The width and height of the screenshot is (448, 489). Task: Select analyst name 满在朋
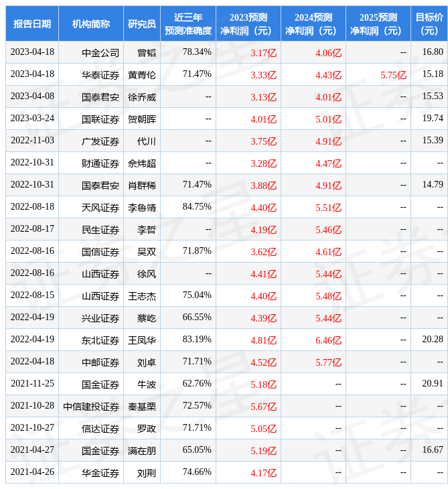[142, 451]
